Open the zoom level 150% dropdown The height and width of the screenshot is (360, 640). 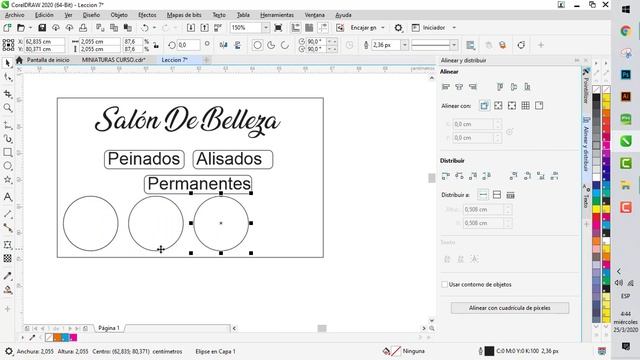click(266, 28)
